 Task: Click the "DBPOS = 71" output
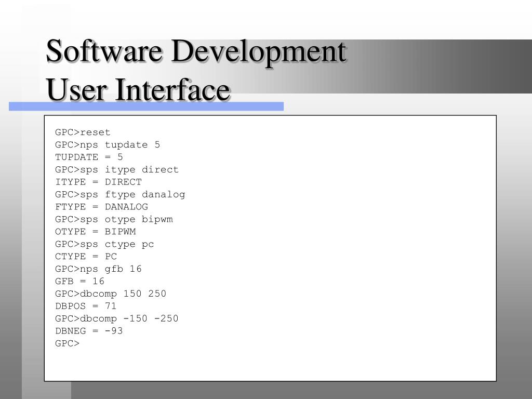pos(86,305)
